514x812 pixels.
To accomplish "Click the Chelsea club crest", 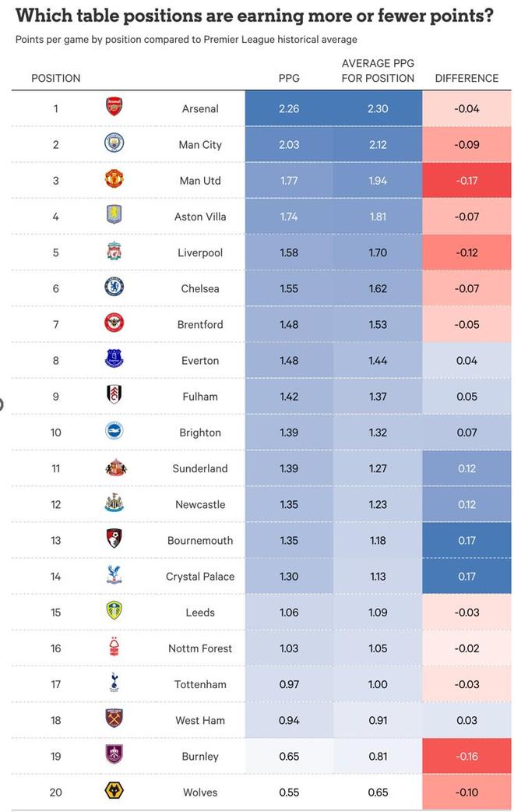I will 114,288.
